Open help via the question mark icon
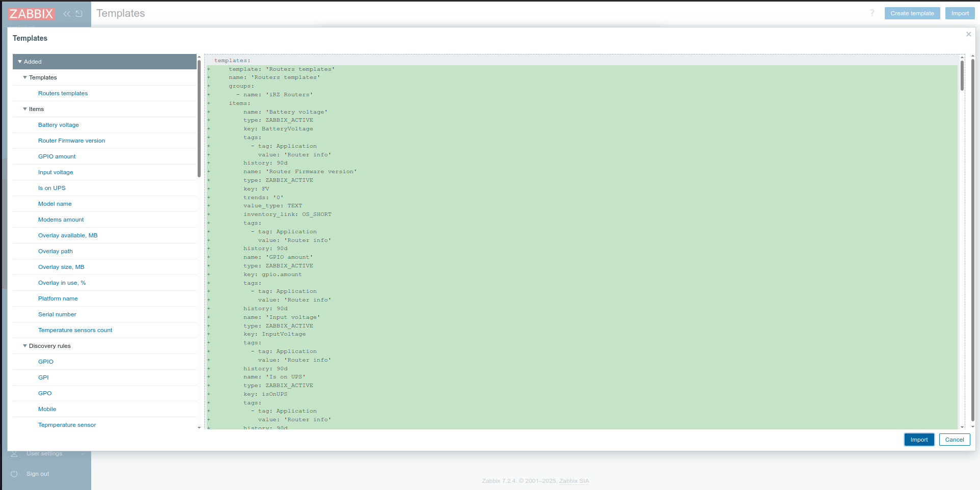This screenshot has width=980, height=490. (872, 13)
